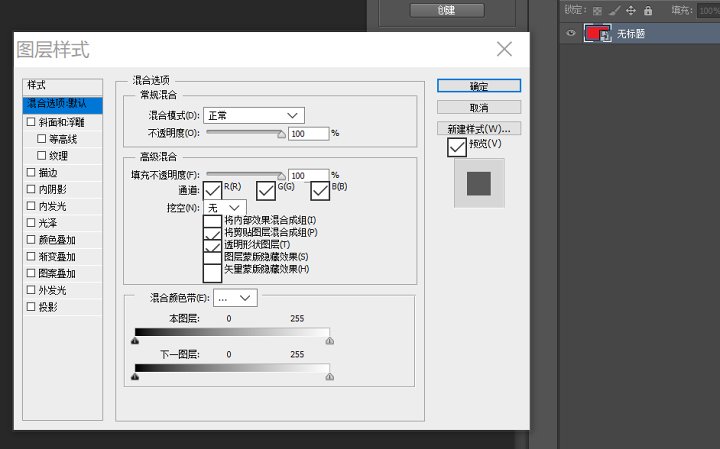
Task: Click the 不透明度 opacity slider
Action: point(245,132)
